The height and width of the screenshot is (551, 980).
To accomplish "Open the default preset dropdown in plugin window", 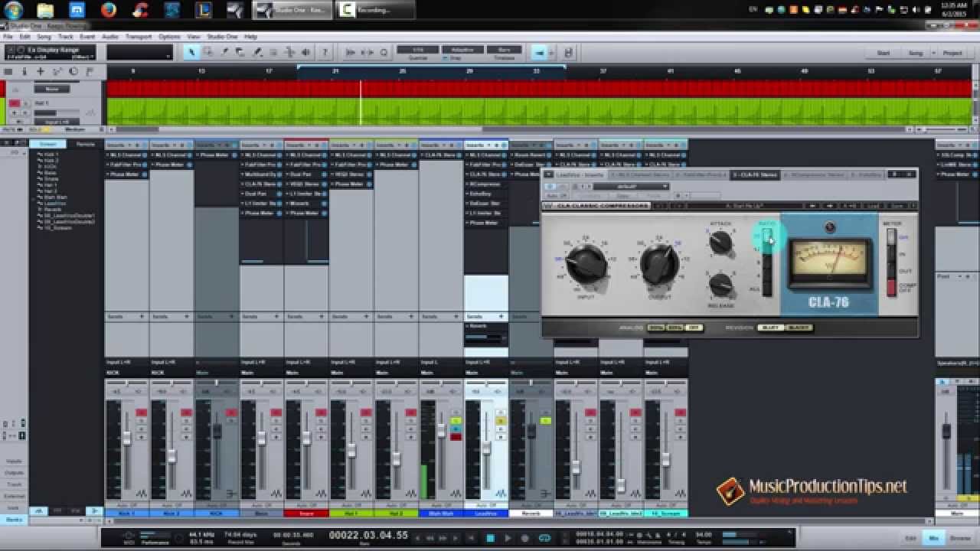I will coord(632,186).
